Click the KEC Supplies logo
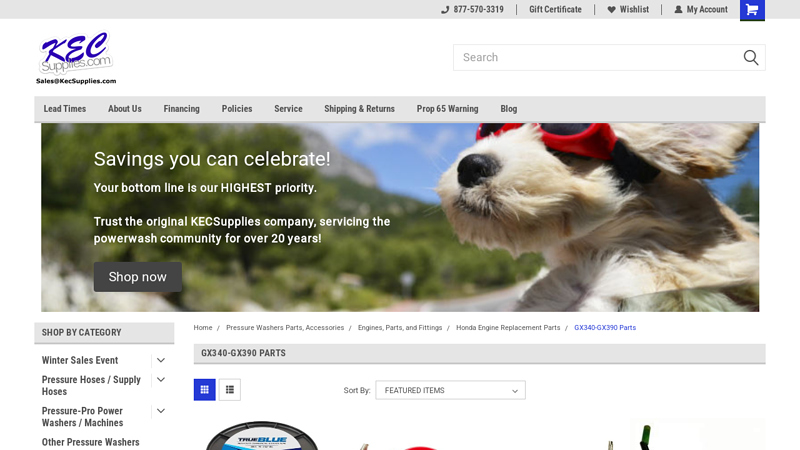The width and height of the screenshot is (800, 450). pos(76,58)
